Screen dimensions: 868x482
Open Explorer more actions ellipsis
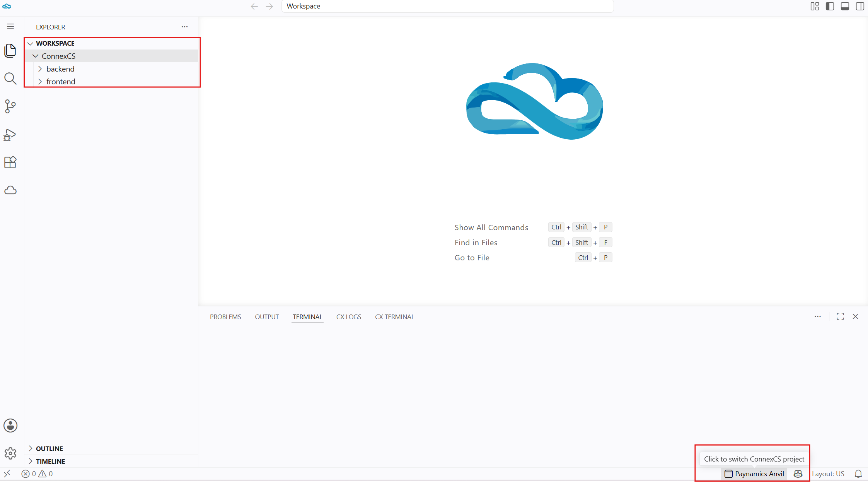coord(184,27)
